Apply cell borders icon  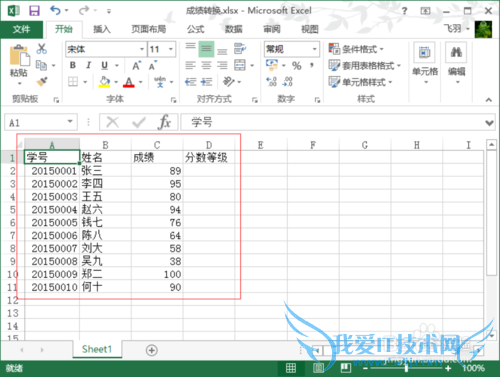73,82
